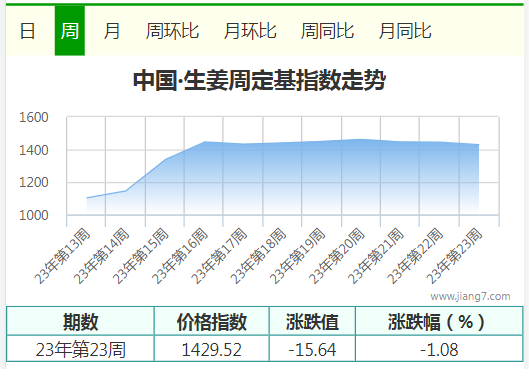Select the 1429.52 price index cell
Screen dimensions: 529x369
pos(212,349)
